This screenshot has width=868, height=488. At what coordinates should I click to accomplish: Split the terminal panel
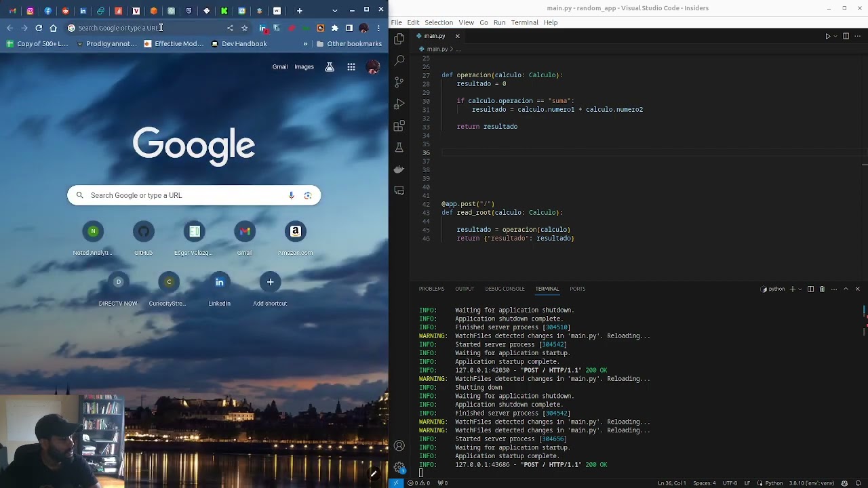pos(810,289)
